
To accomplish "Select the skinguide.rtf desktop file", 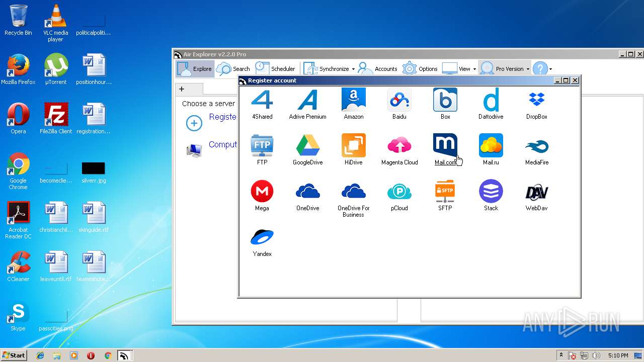I will coord(94,217).
